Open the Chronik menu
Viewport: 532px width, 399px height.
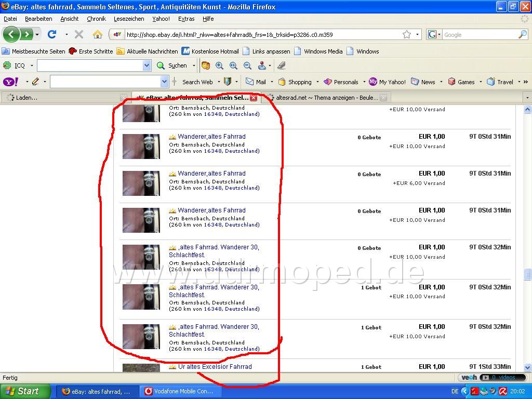point(96,19)
